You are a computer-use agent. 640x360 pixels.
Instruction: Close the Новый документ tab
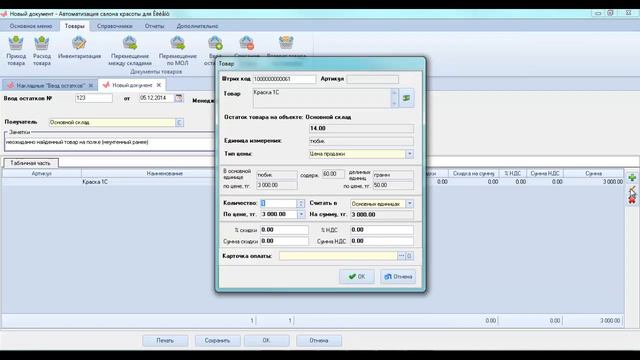tap(159, 85)
